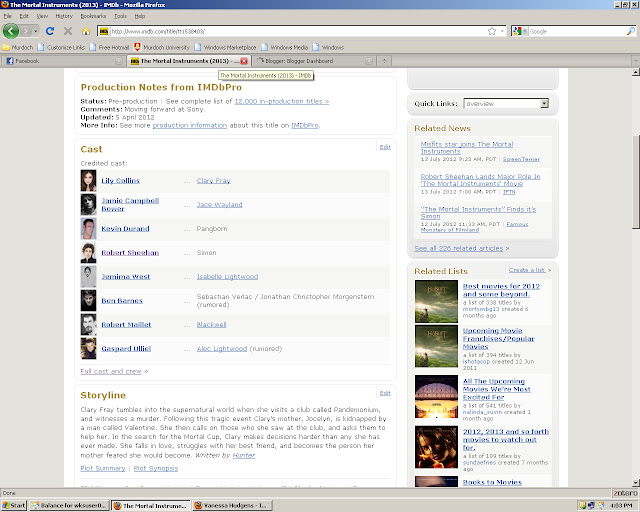The image size is (640, 512).
Task: Open the Murdoch bookmarks folder
Action: tap(18, 47)
